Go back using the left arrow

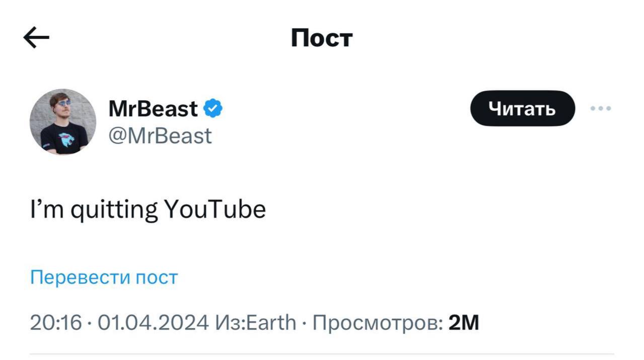coord(36,38)
